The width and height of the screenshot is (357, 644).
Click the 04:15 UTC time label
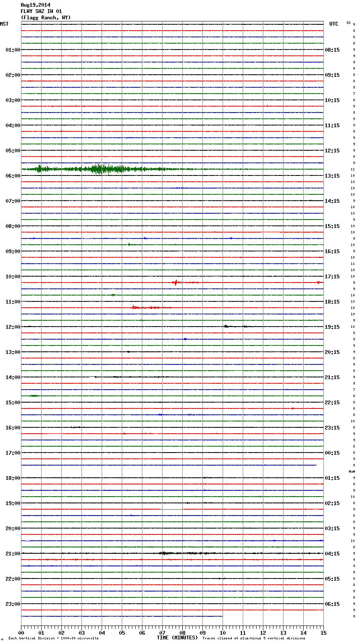[332, 554]
